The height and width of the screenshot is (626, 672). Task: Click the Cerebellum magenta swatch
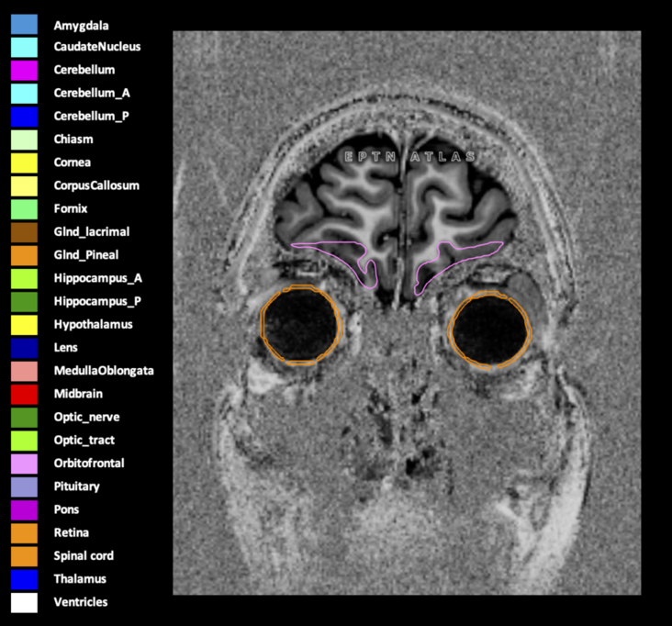(x=24, y=71)
